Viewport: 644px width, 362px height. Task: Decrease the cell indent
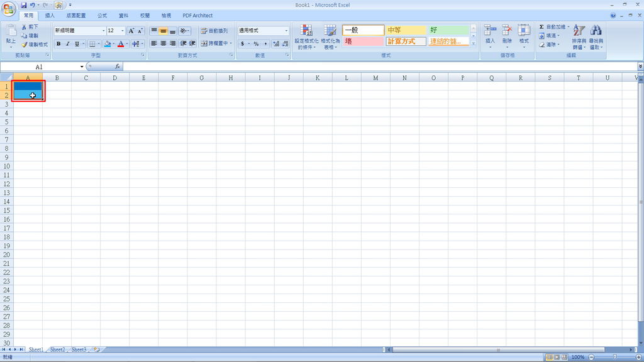pos(183,43)
